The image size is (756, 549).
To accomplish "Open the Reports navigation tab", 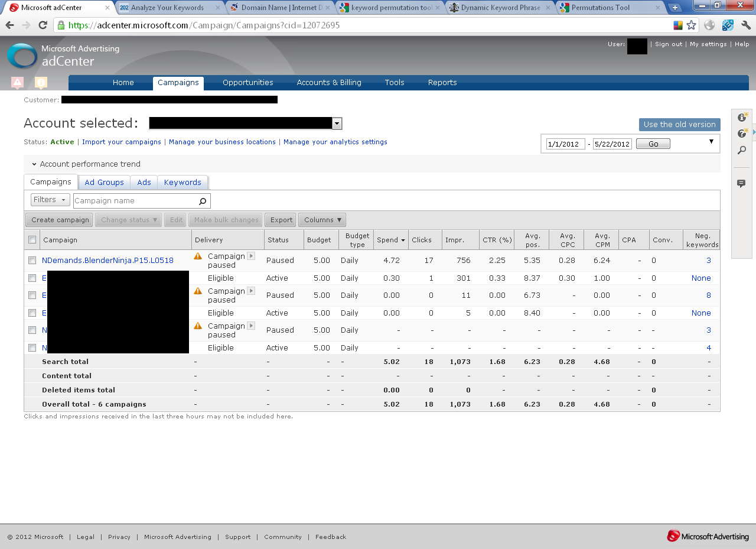I will [442, 83].
